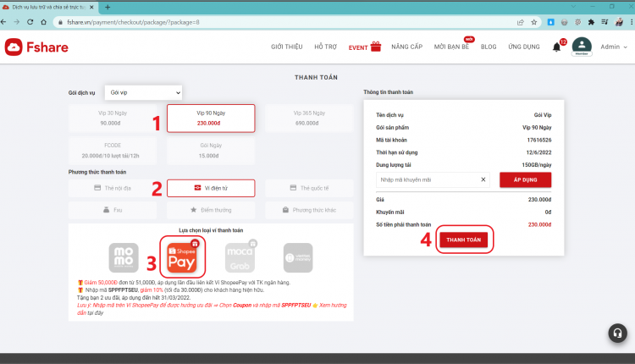
Task: Select MoMo wallet
Action: tap(124, 257)
